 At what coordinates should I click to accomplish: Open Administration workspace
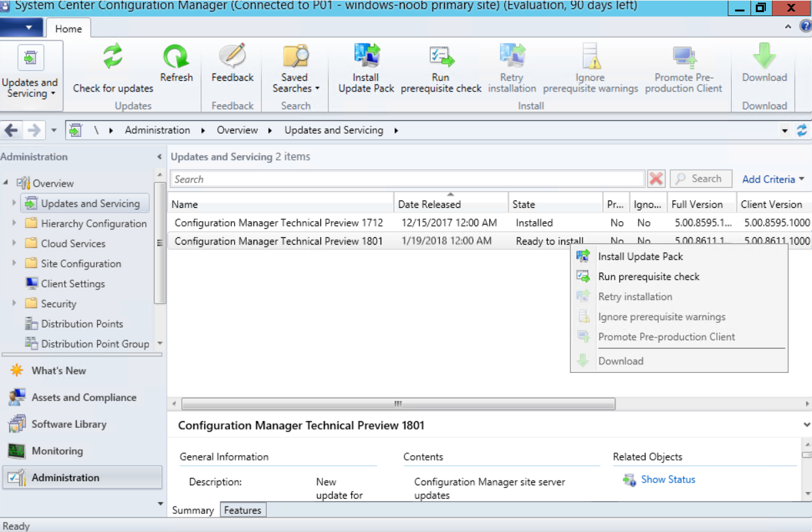(82, 477)
